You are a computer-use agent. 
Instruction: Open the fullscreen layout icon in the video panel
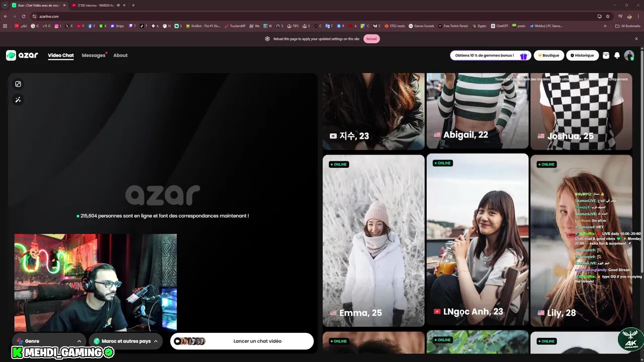pyautogui.click(x=18, y=84)
